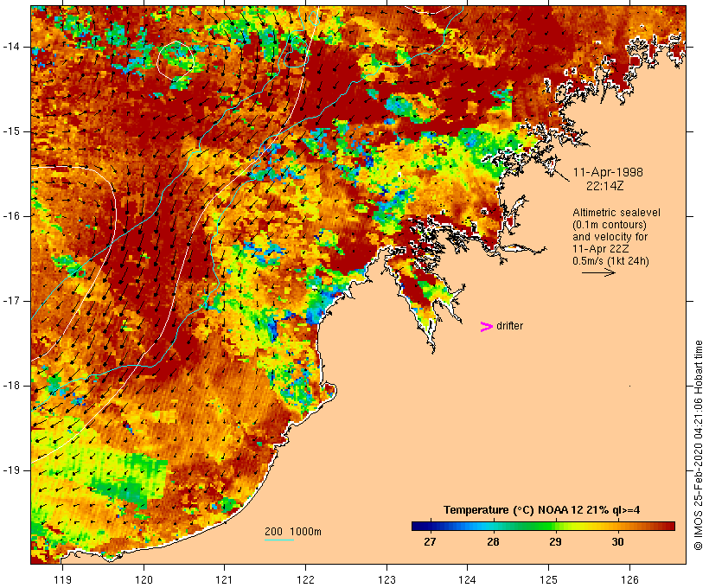
Task: Click the dark blue end of the temperature colorbar
Action: (x=420, y=526)
